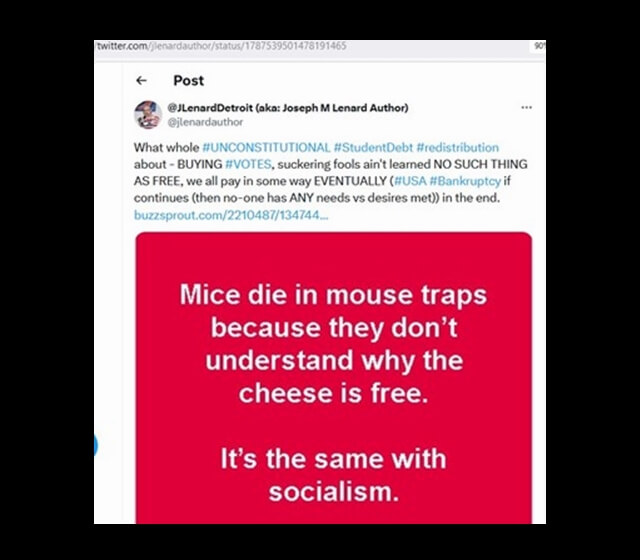Open the red mouse trap quote image
Viewport: 640px width, 560px height.
click(333, 378)
